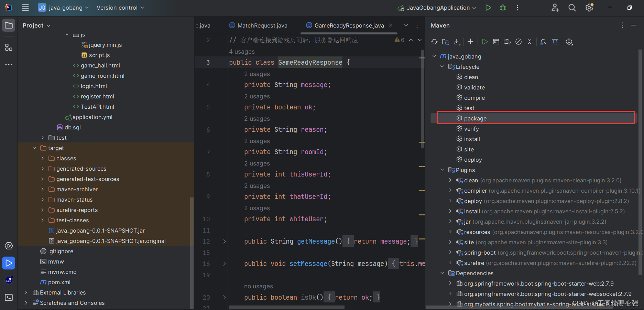The image size is (644, 310).
Task: Open Services tool window icon
Action: tap(9, 246)
